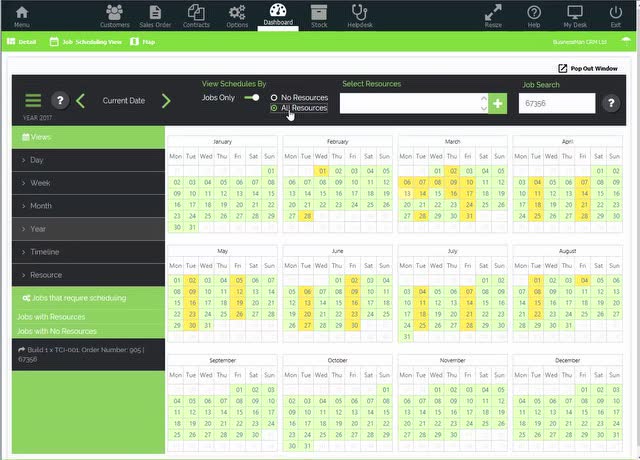This screenshot has height=460, width=640.
Task: Expand the Day view option
Action: (88, 160)
